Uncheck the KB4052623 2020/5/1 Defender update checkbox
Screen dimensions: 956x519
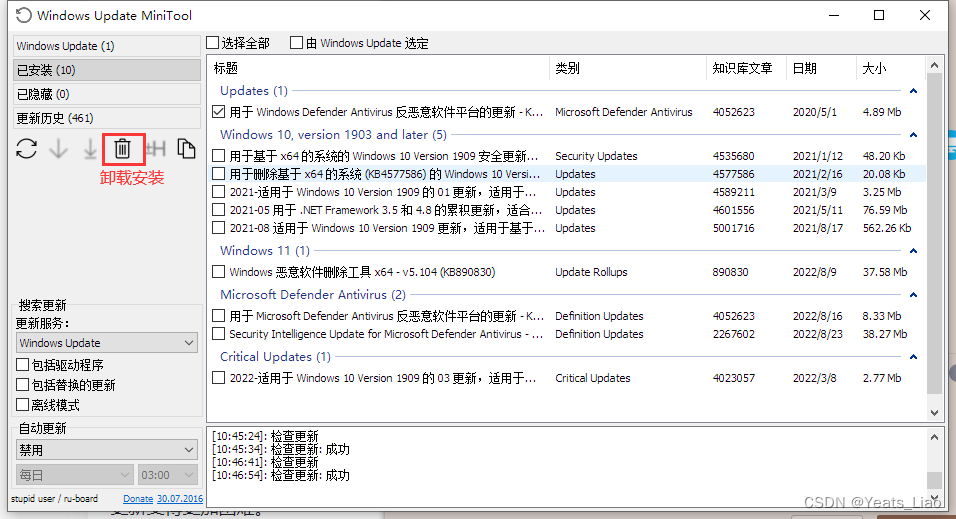point(218,112)
